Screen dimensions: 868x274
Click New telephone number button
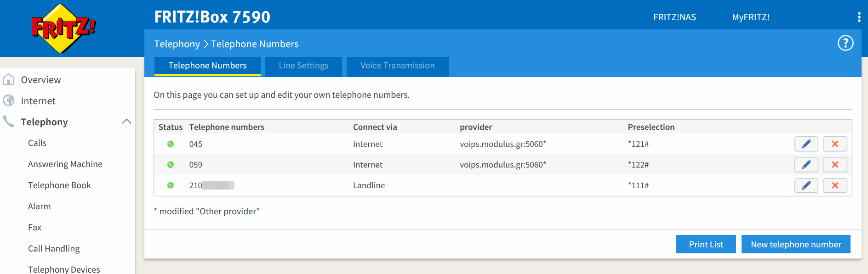coord(796,244)
